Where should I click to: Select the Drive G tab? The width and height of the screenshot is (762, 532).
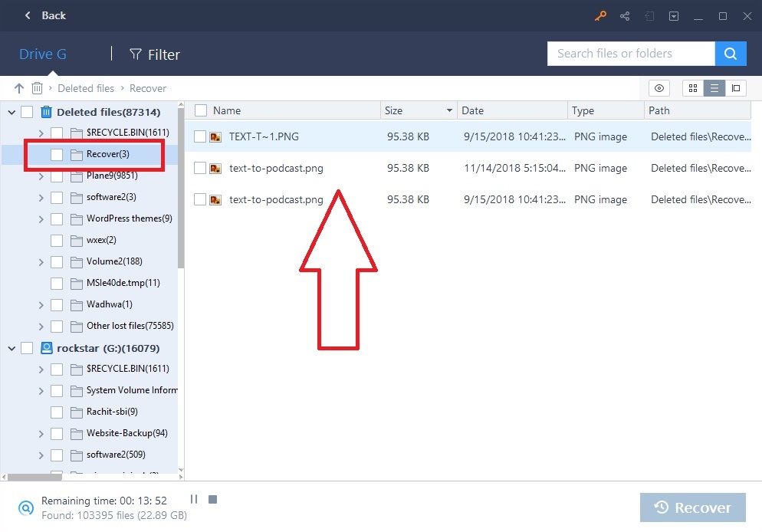click(43, 54)
